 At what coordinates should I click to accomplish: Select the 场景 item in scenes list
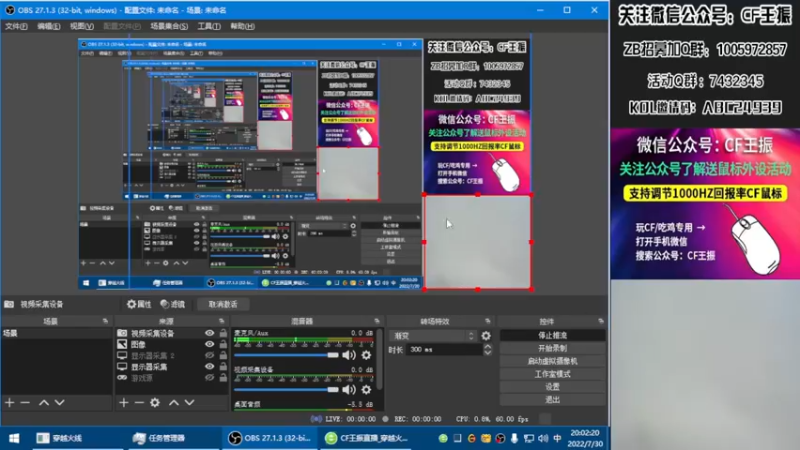point(56,333)
